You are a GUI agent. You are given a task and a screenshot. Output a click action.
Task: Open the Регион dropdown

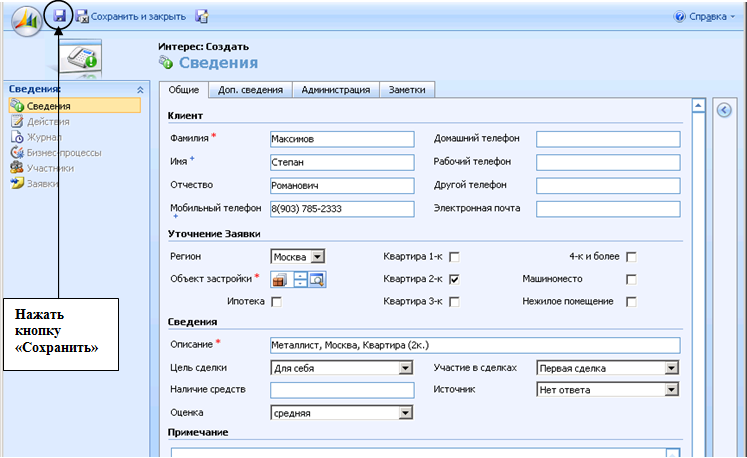point(298,257)
